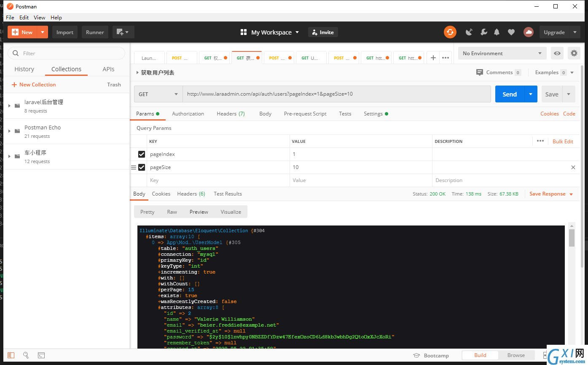
Task: Open the Comments panel
Action: point(499,72)
